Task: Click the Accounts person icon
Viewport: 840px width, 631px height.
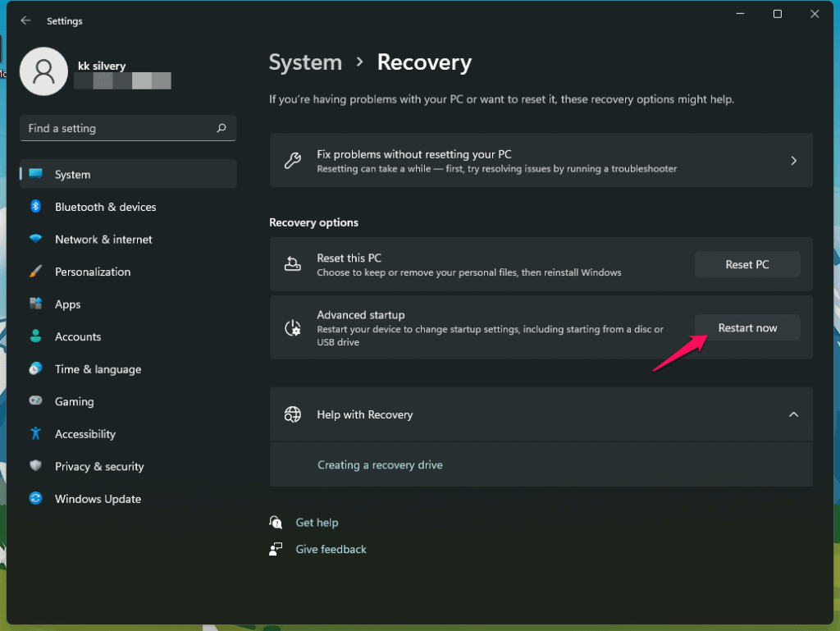Action: [x=35, y=336]
